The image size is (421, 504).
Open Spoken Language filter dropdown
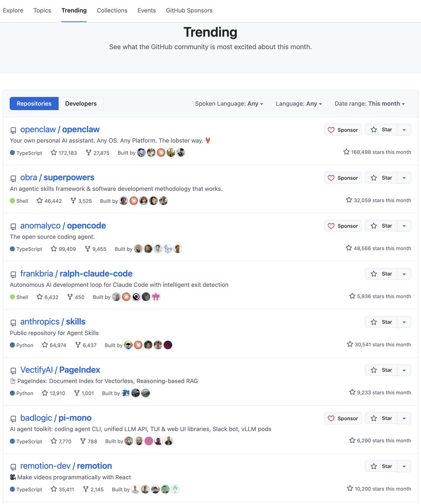[229, 104]
